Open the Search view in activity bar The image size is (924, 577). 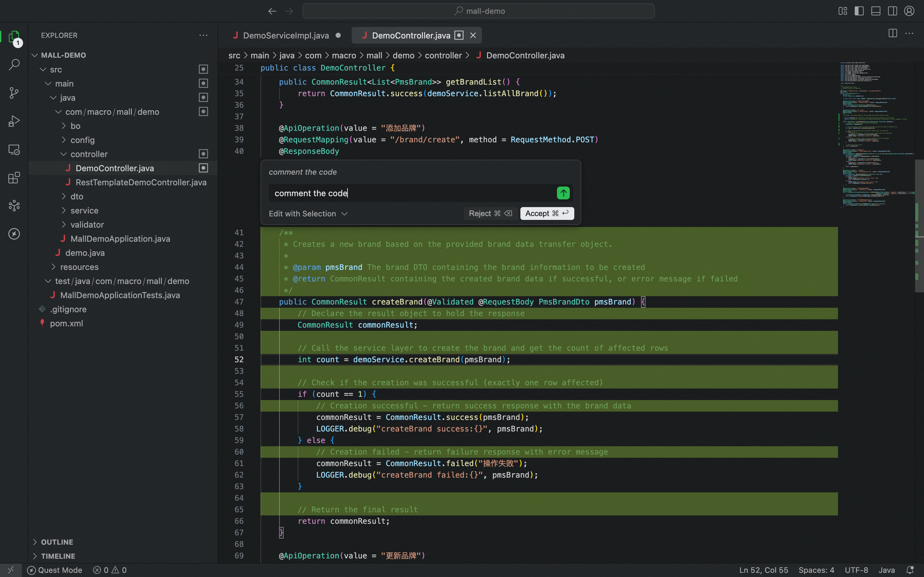[x=14, y=64]
